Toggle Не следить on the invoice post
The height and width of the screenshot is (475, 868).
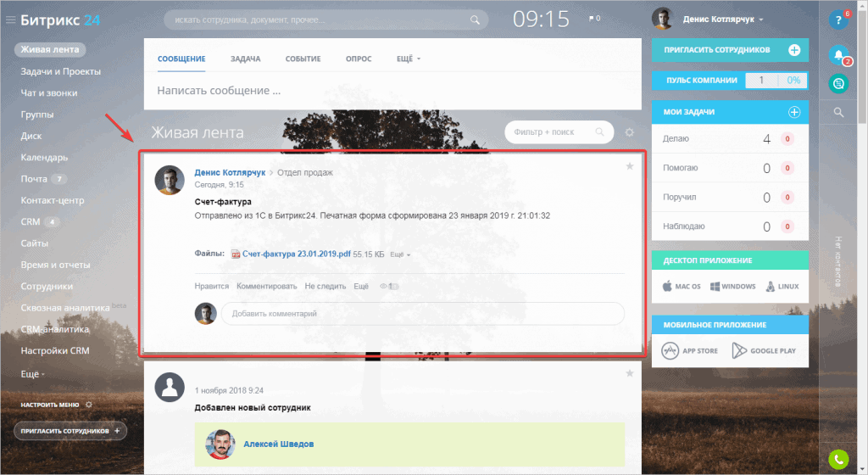click(325, 286)
